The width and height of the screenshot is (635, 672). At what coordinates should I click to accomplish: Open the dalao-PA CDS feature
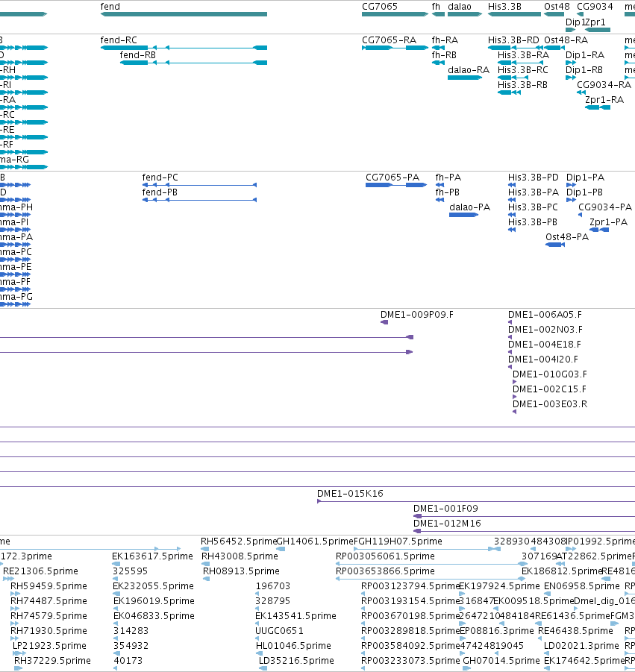click(463, 215)
